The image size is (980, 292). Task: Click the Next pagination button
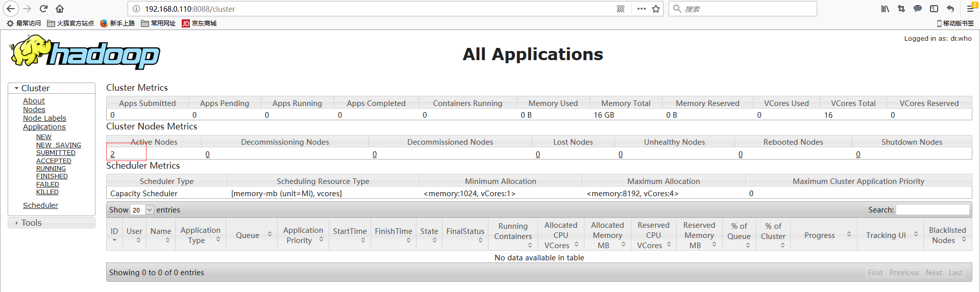tap(934, 273)
